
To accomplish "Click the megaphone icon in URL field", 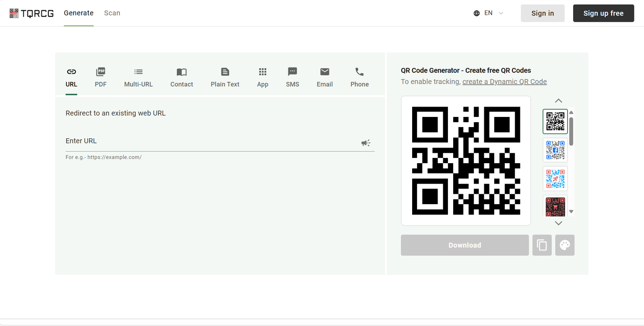I will click(365, 143).
